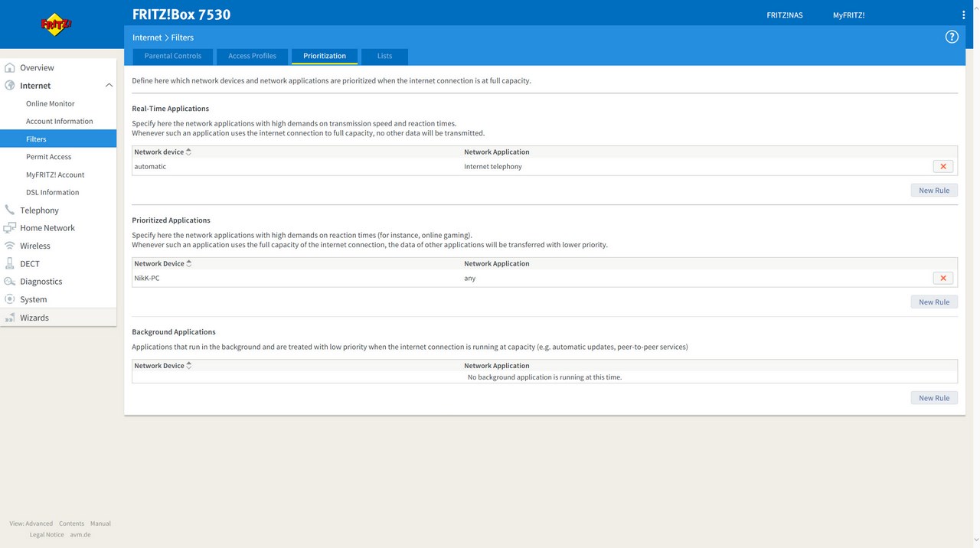Click the Telephony handset icon

10,210
